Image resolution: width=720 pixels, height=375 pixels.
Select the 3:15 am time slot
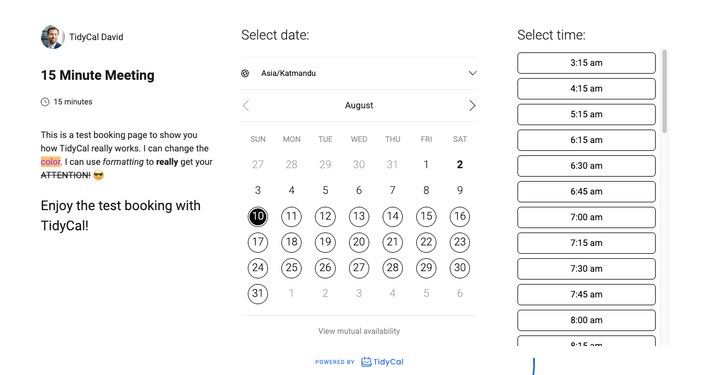point(586,63)
